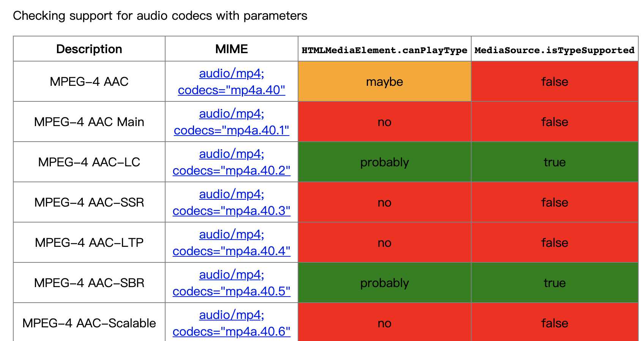This screenshot has width=644, height=341.
Task: Click the green "probably" cell for AAC-LC
Action: click(x=384, y=162)
